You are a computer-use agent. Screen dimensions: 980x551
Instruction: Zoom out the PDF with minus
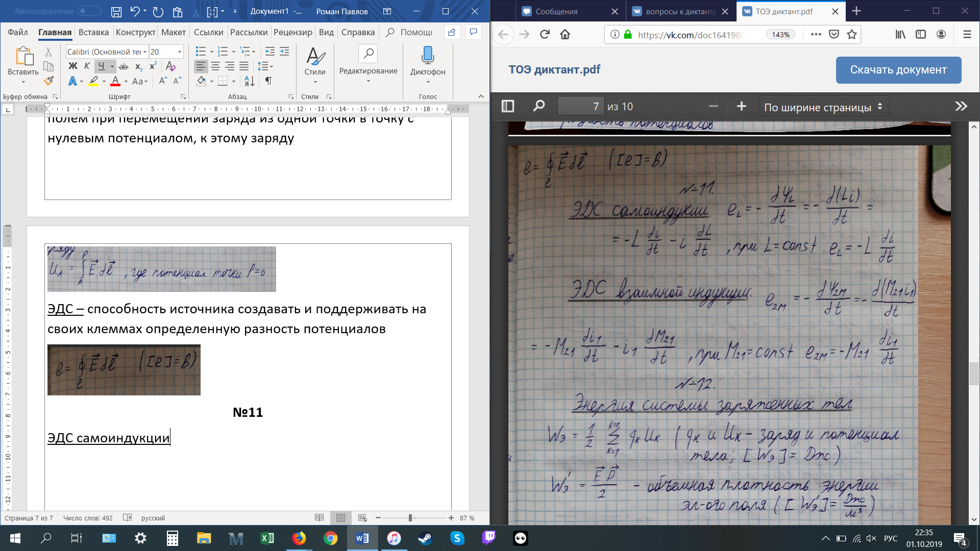714,106
